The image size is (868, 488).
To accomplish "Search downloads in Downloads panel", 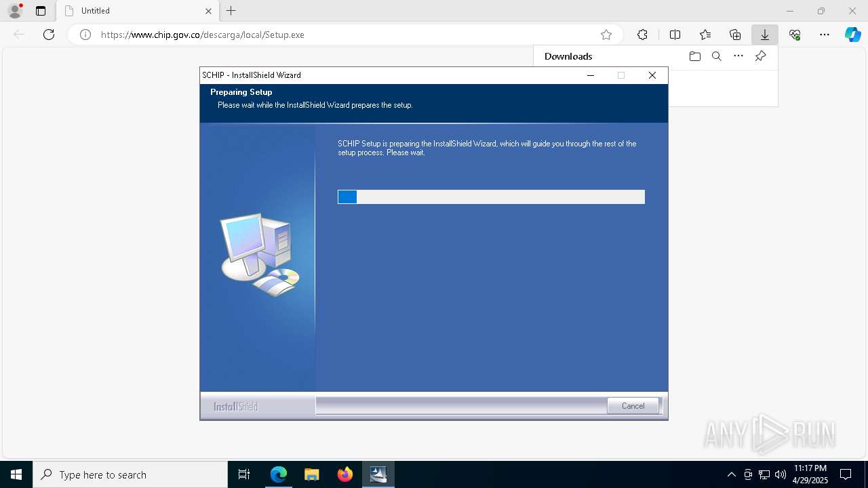I will click(716, 56).
